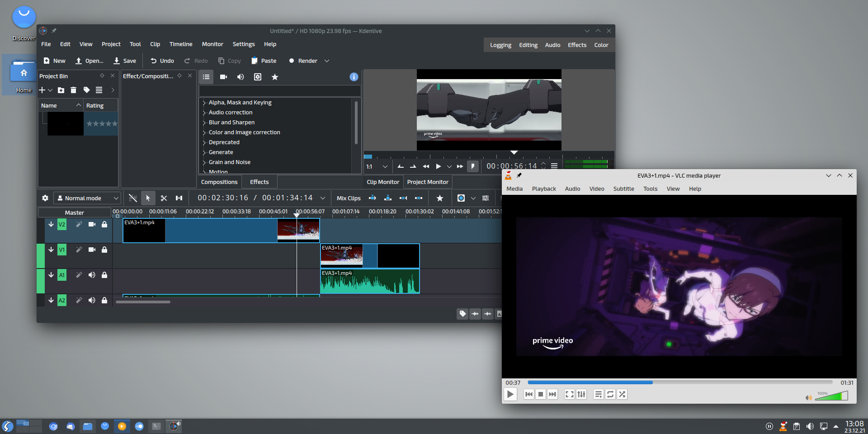868x434 pixels.
Task: Switch to the Clip Monitor tab
Action: [383, 182]
